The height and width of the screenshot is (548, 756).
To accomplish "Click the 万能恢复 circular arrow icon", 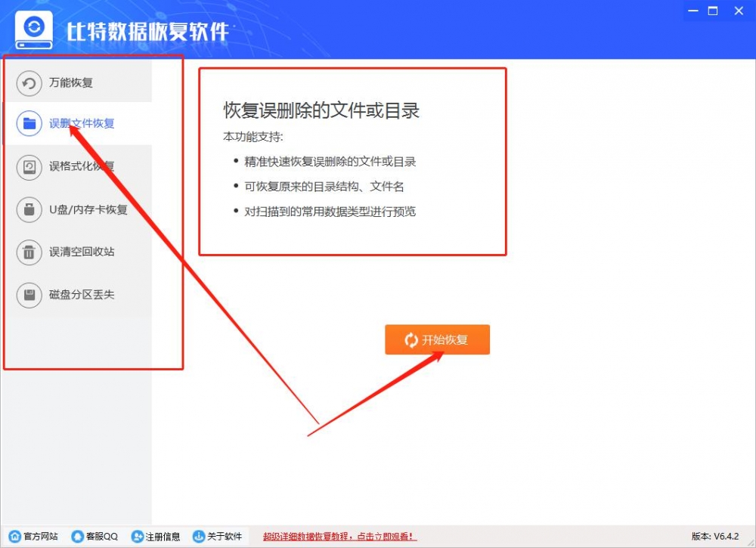I will pos(29,83).
